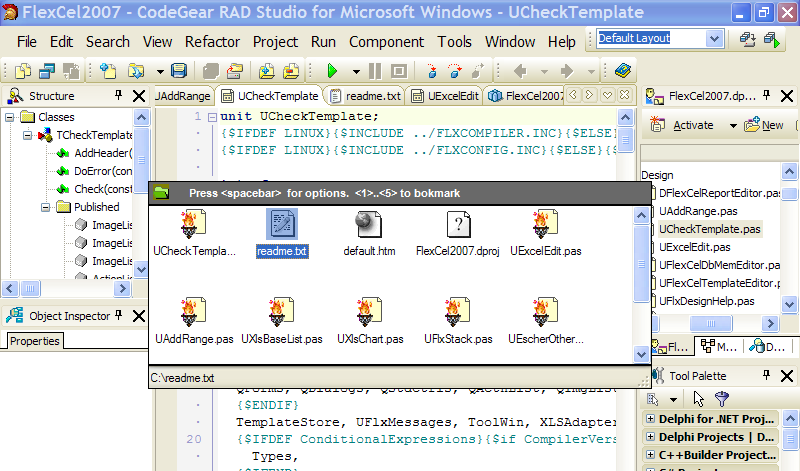Expand Delphi for .NET Proj... category

[650, 419]
